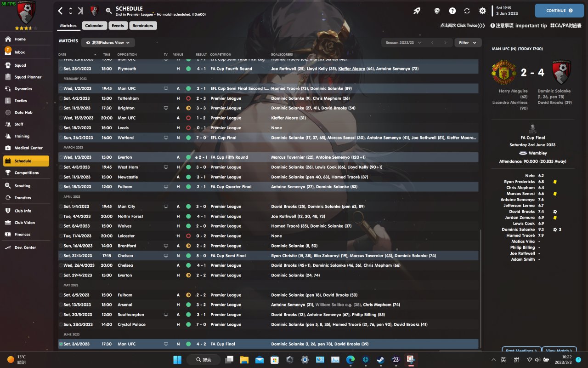Open the search magnifier icon
This screenshot has height=368, width=588.
click(109, 11)
